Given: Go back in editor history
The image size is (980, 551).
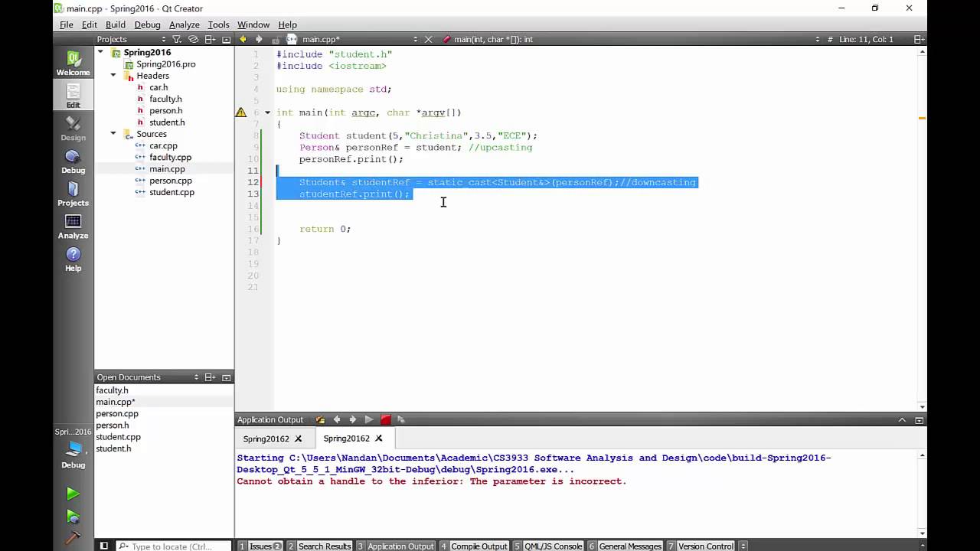Looking at the screenshot, I should click(243, 39).
